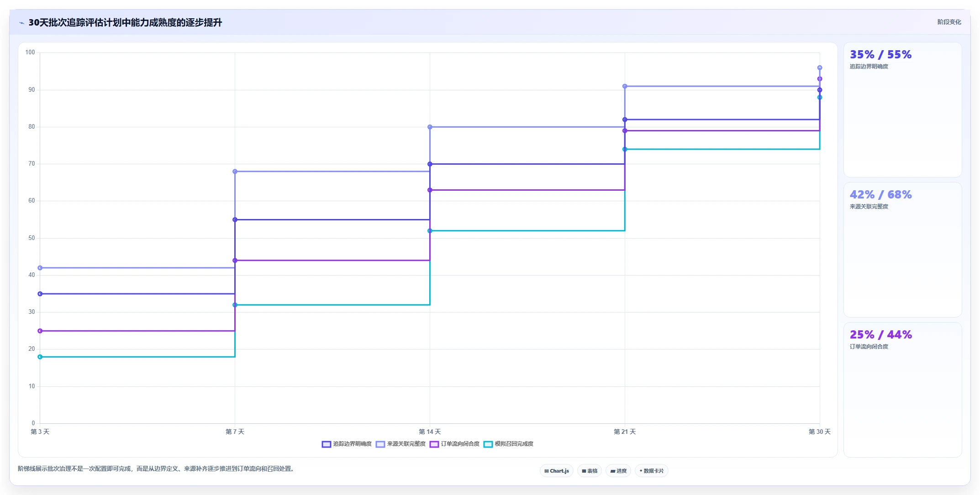The height and width of the screenshot is (495, 980).
Task: Select the 表格 tag chip
Action: [x=590, y=471]
